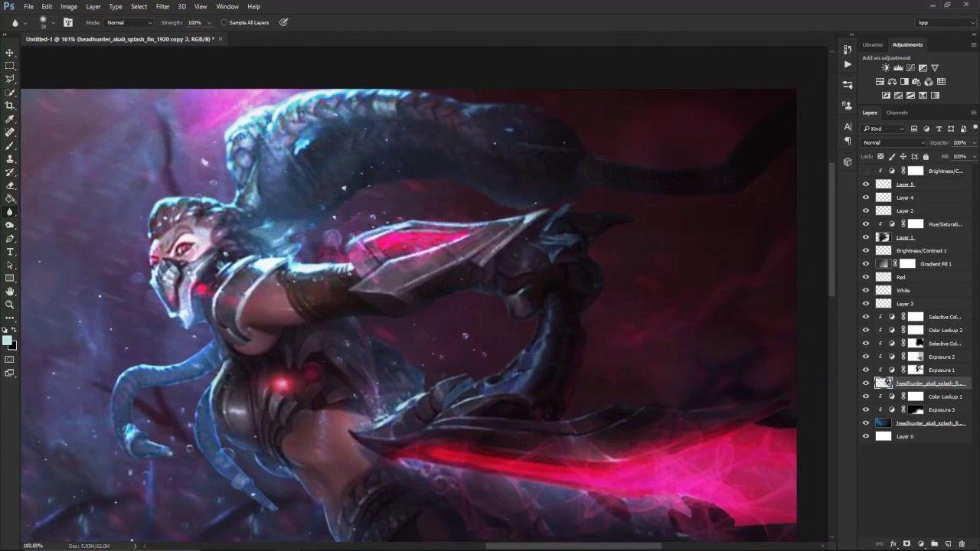Add a Color Balance adjustment
980x551 pixels.
pos(892,82)
